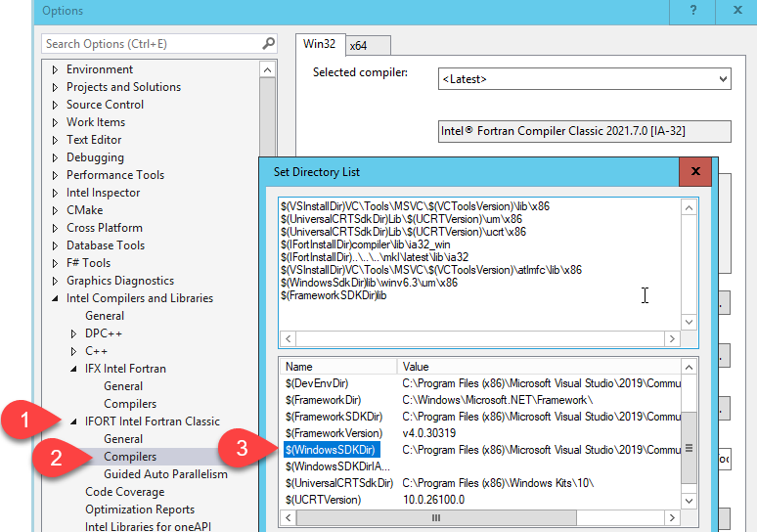
Task: Collapse IFORT Intel Fortran Classic node
Action: tap(73, 421)
